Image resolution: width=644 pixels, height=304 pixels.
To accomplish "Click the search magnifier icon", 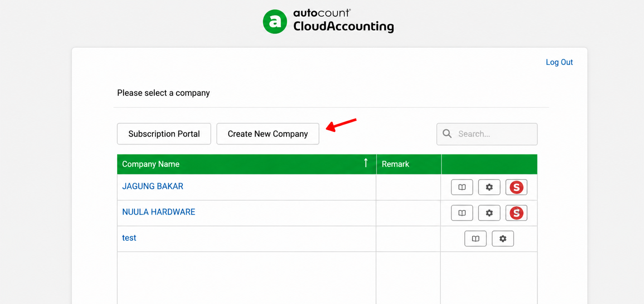I will point(447,134).
